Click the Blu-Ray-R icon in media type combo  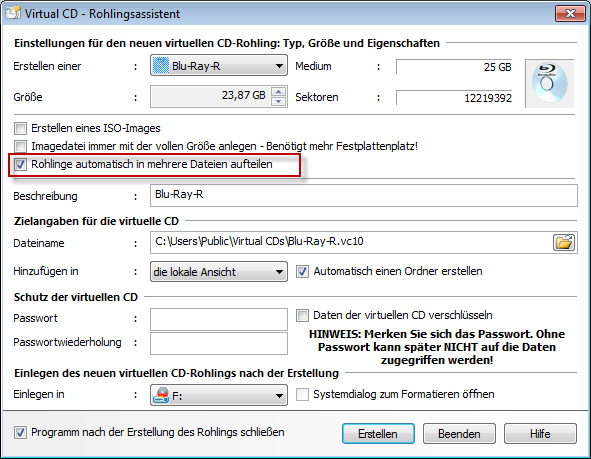161,66
